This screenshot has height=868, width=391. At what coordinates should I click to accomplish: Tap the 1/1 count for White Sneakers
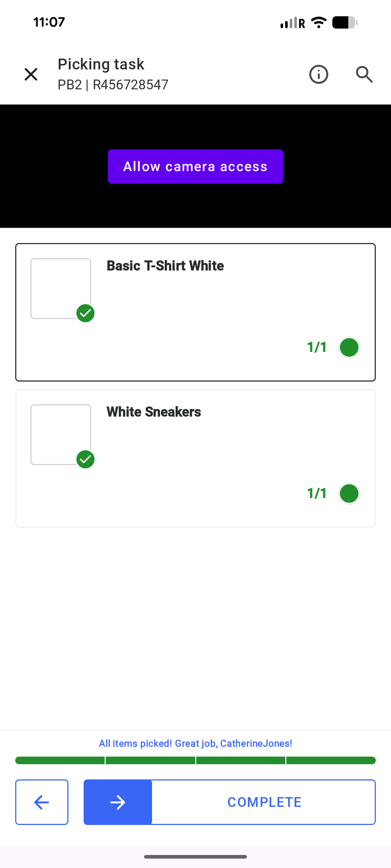pos(317,493)
